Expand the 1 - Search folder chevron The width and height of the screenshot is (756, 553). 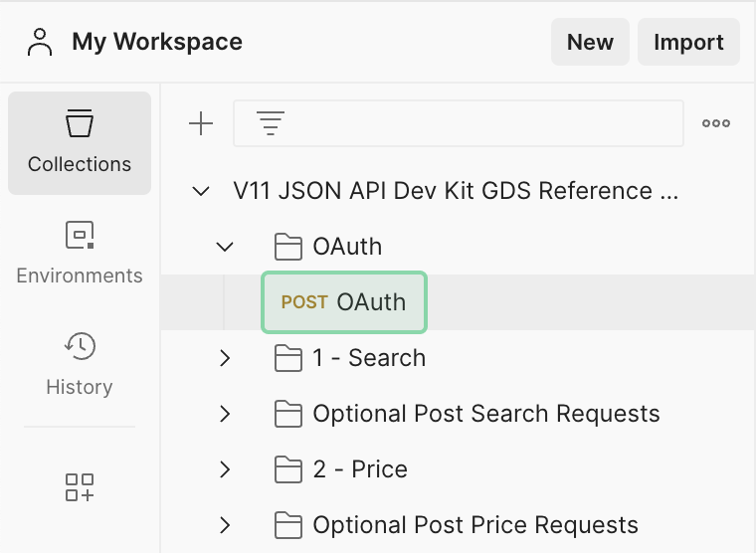pos(225,358)
